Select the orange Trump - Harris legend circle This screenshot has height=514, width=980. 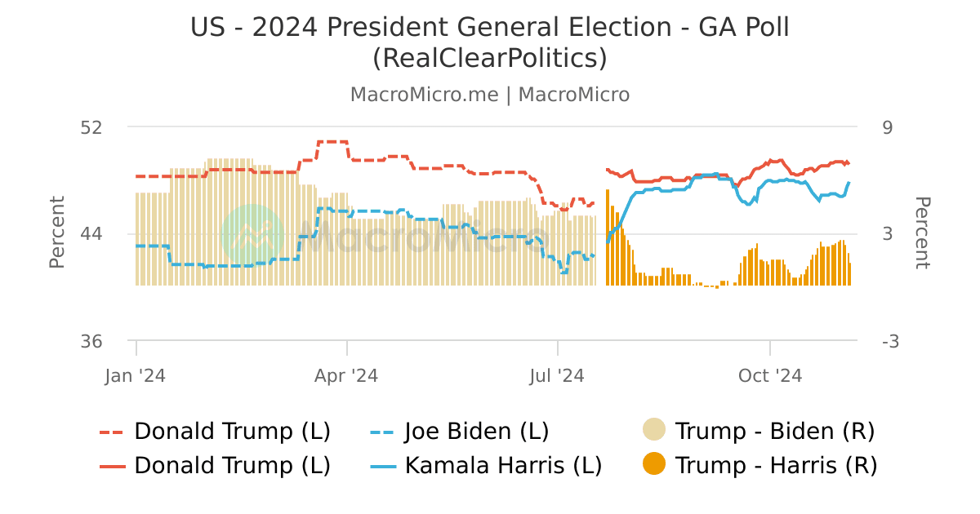(x=655, y=465)
